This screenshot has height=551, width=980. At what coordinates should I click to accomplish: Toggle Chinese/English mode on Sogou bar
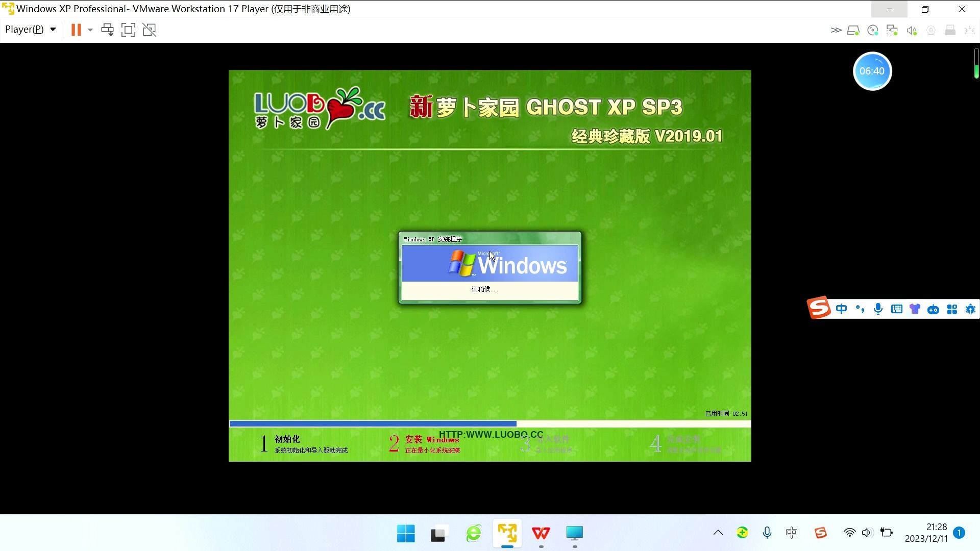841,309
